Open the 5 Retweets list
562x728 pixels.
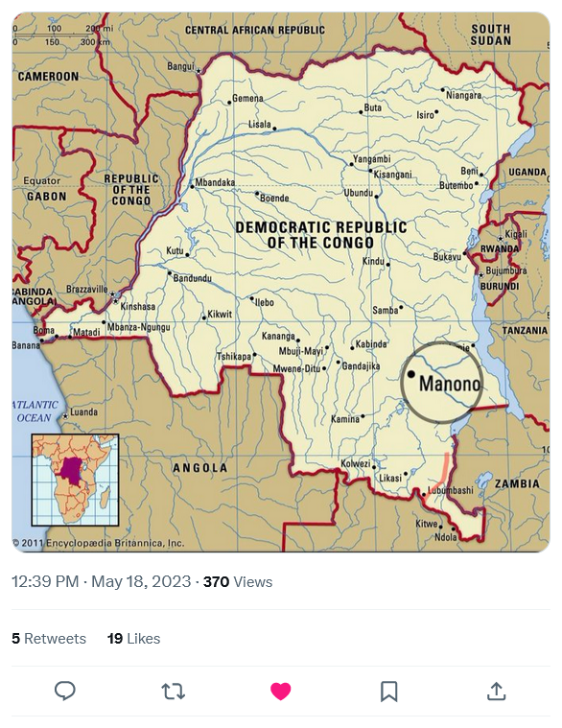(x=49, y=639)
